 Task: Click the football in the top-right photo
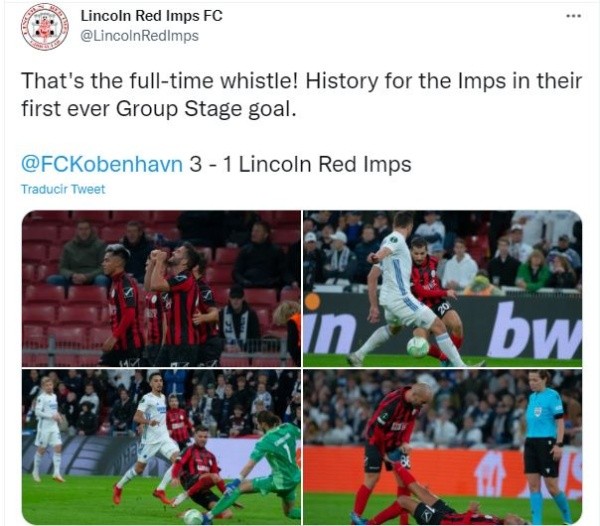418,347
